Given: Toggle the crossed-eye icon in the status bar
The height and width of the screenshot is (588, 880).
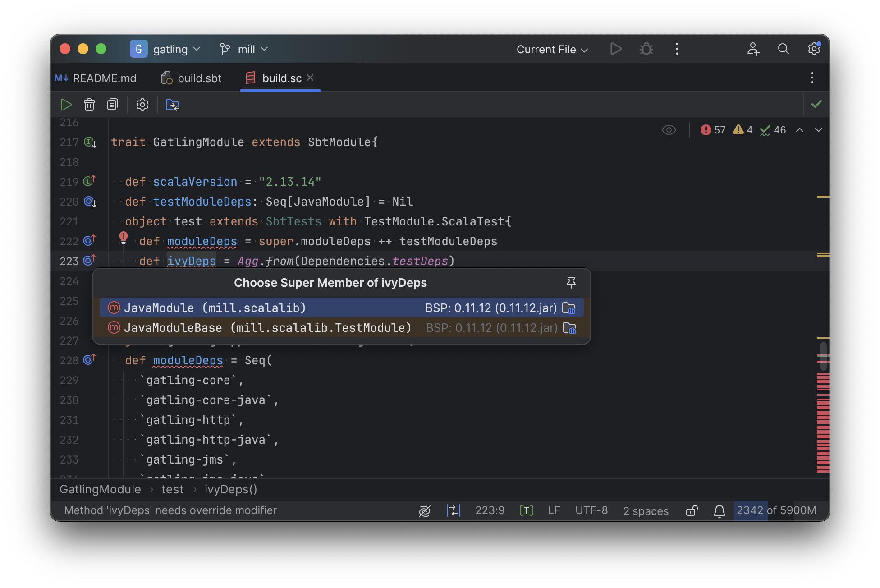Looking at the screenshot, I should [x=424, y=510].
